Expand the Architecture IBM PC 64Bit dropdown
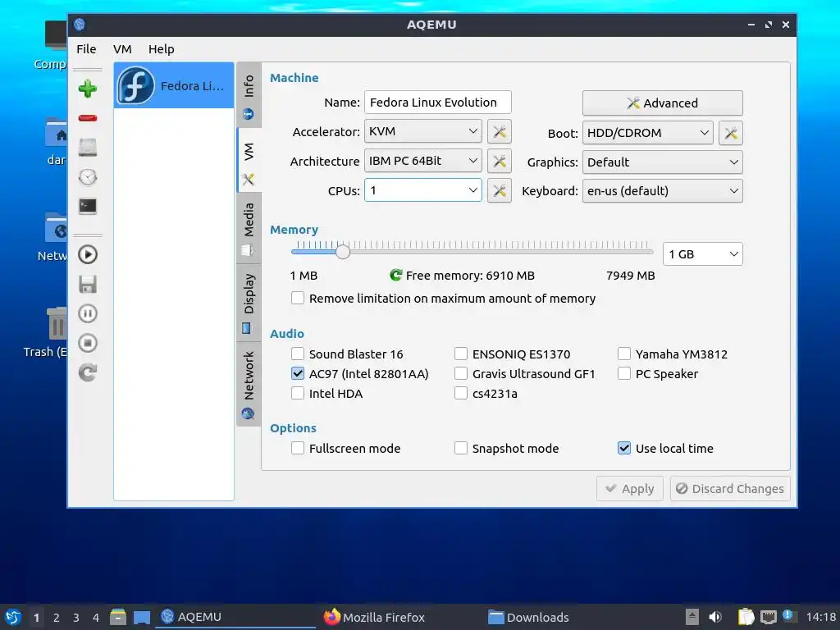This screenshot has width=840, height=630. (x=423, y=162)
